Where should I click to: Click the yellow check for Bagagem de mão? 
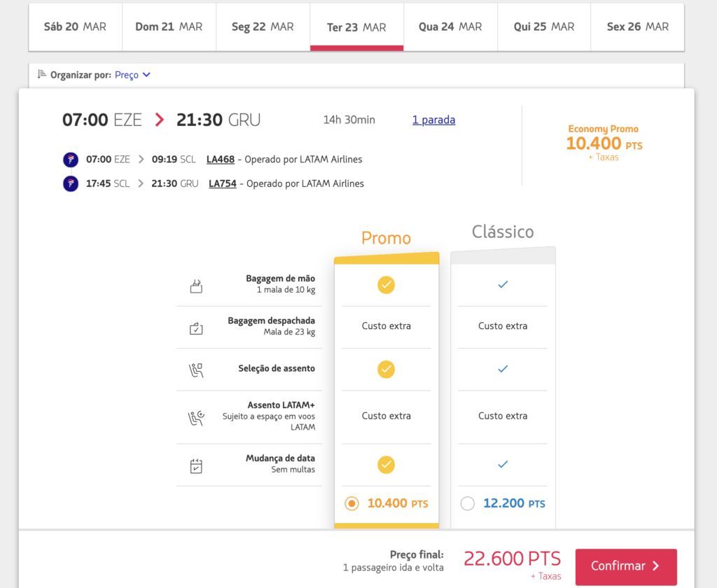387,285
